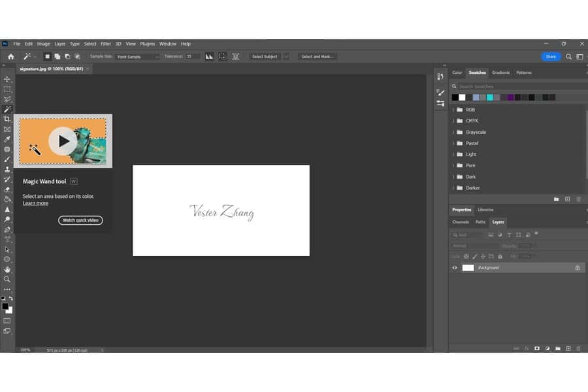Image resolution: width=588 pixels, height=392 pixels.
Task: Open the History panel icon
Action: click(x=440, y=76)
